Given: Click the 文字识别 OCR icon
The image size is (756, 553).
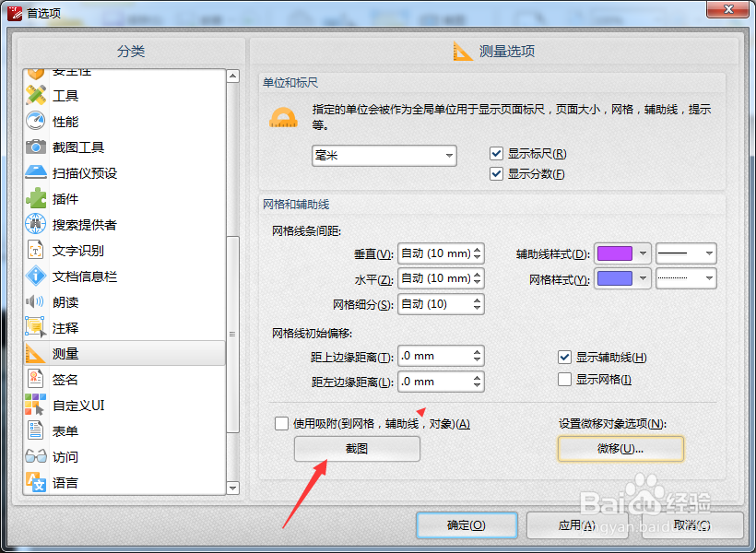Looking at the screenshot, I should (x=36, y=250).
